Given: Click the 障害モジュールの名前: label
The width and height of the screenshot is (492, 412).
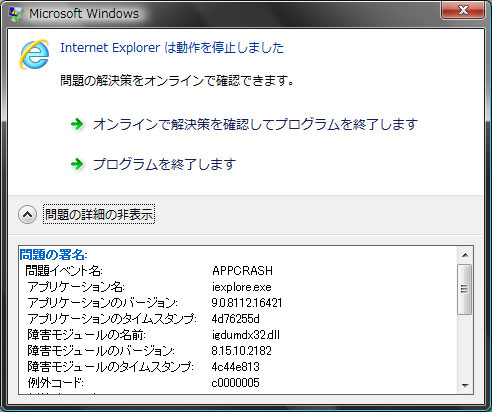Looking at the screenshot, I should tap(86, 335).
